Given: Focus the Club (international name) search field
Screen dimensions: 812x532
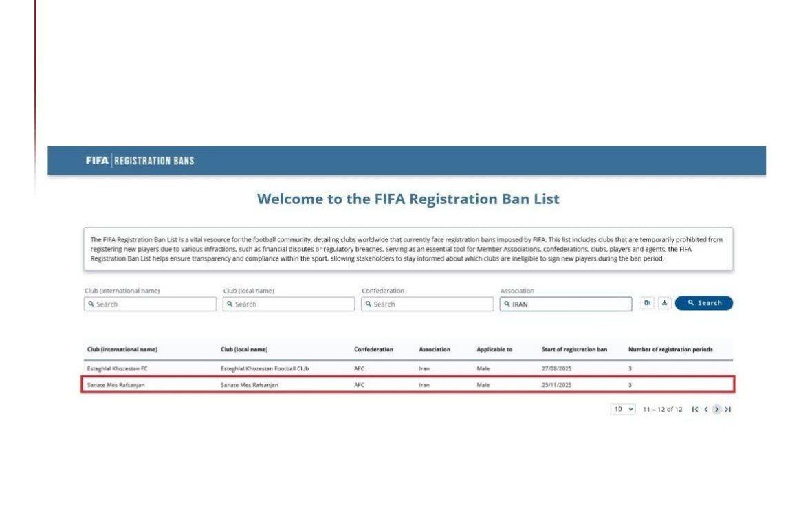Looking at the screenshot, I should coord(150,304).
